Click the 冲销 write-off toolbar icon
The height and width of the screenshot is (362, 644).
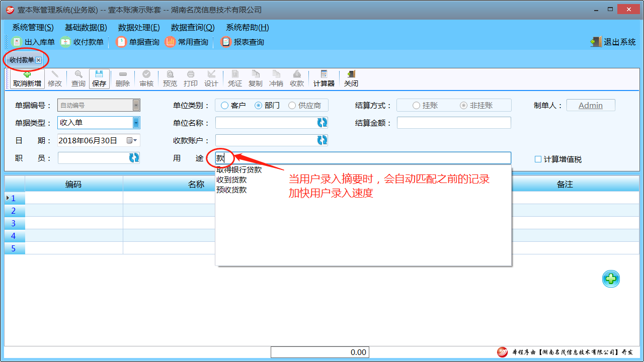[x=276, y=79]
